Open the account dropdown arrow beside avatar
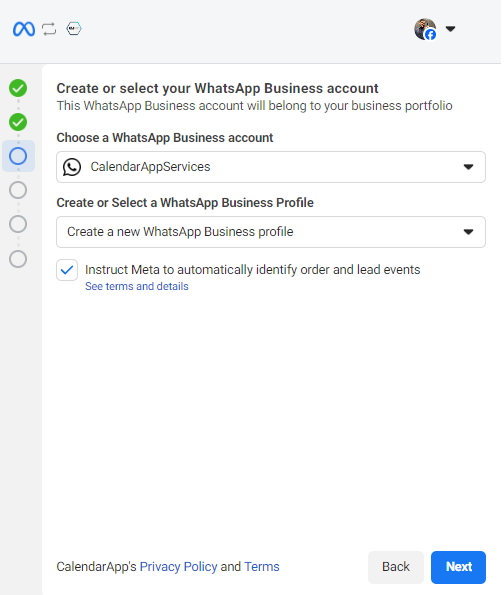Screen dimensions: 504x595 450,29
